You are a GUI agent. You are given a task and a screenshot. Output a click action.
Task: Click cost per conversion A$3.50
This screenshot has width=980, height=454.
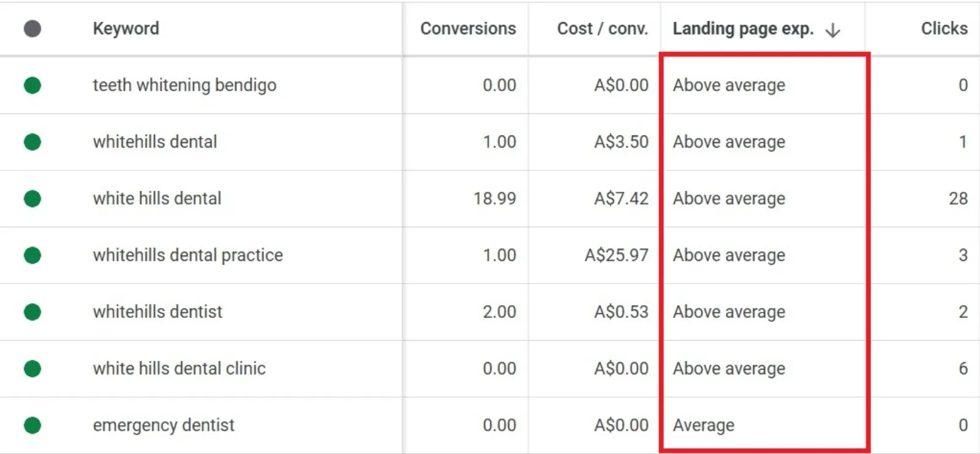[621, 142]
